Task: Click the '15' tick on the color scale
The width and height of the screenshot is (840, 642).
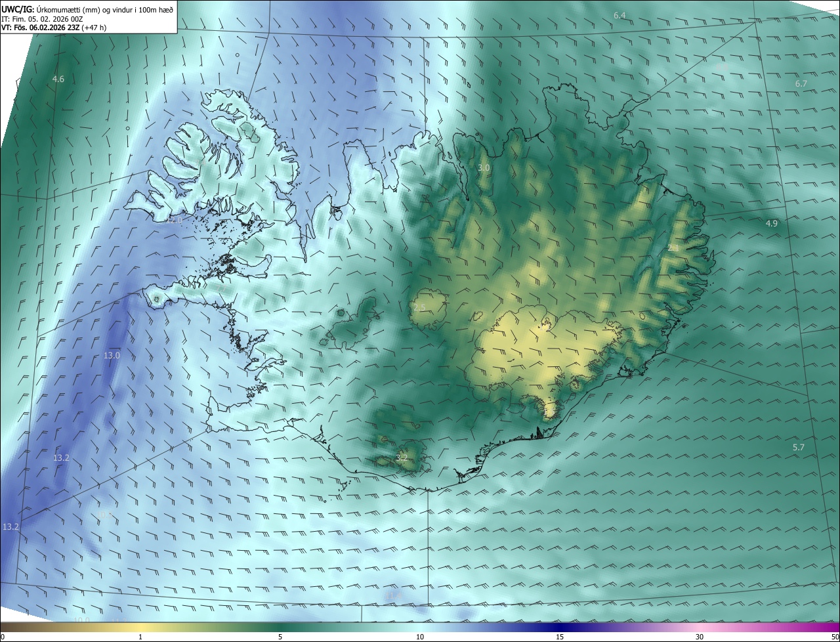Action: point(560,637)
